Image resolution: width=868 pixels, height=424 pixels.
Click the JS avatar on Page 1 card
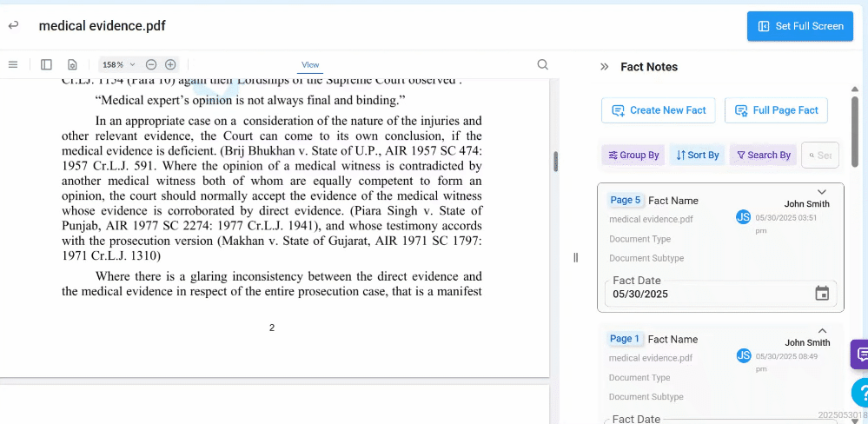[x=744, y=355]
